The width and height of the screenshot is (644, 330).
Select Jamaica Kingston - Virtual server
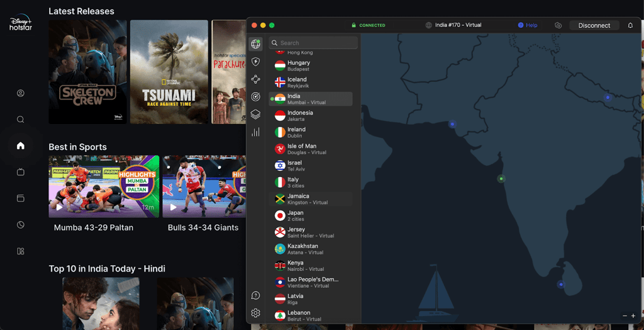pos(311,199)
